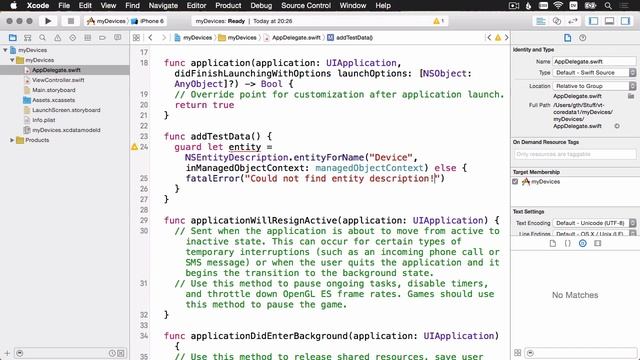
Task: Open the File menu
Action: tap(64, 5)
